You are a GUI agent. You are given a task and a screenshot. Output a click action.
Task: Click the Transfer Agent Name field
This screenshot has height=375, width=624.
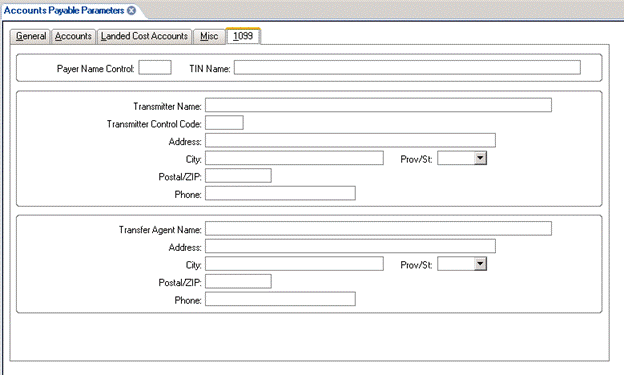[378, 229]
